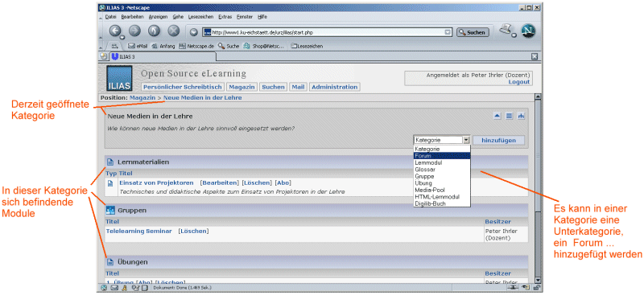Open the small dropdown arrow beside Print
Image resolution: width=644 pixels, height=295 pixels.
[514, 35]
